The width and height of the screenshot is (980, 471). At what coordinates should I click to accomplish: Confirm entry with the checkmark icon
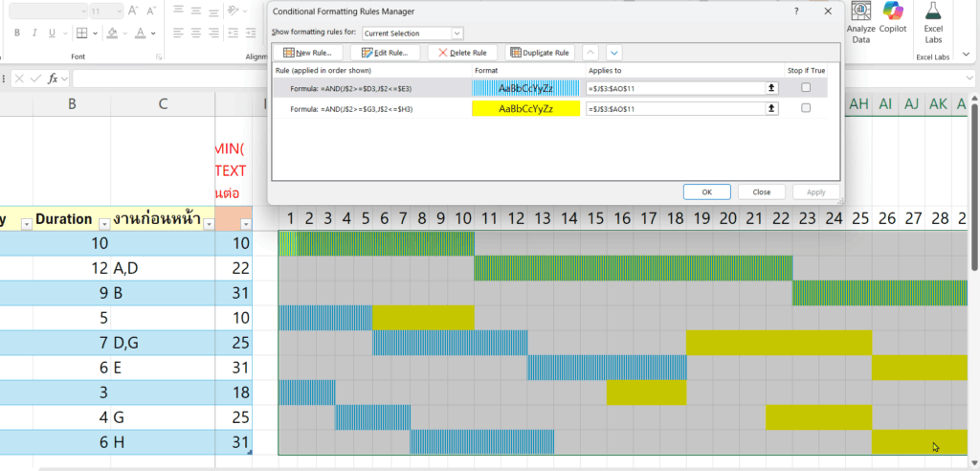[x=35, y=78]
